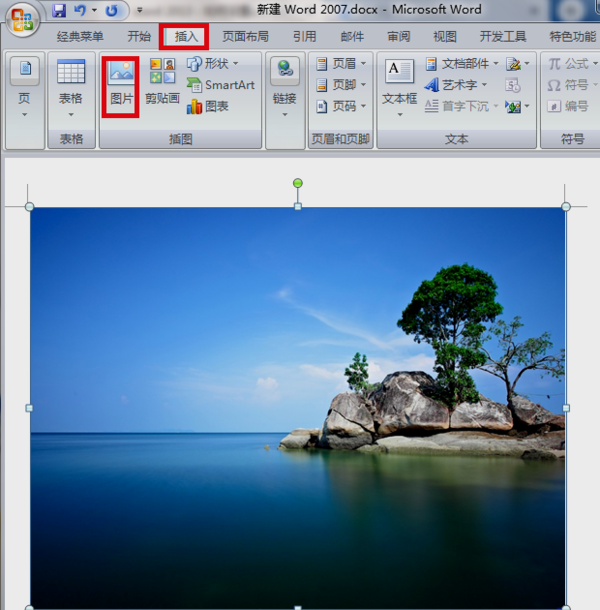
Task: Open the 文档部件 quick parts menu
Action: [x=462, y=63]
